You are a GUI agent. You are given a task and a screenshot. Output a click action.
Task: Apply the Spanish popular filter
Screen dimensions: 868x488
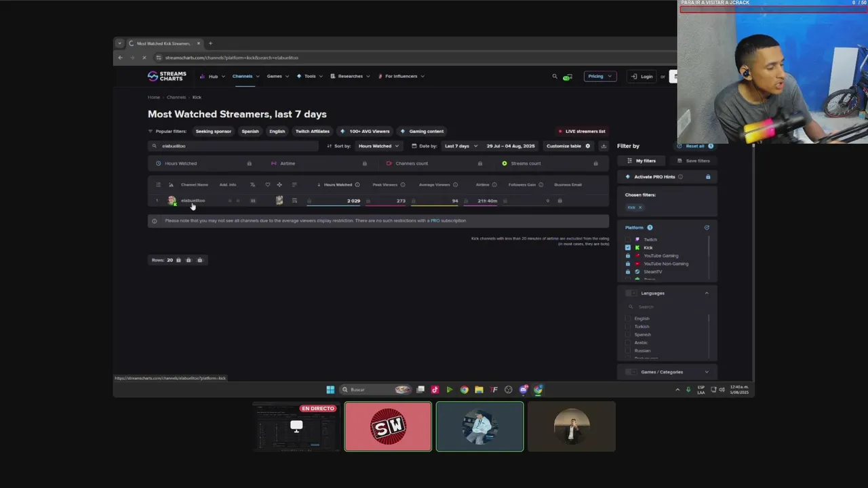point(250,131)
